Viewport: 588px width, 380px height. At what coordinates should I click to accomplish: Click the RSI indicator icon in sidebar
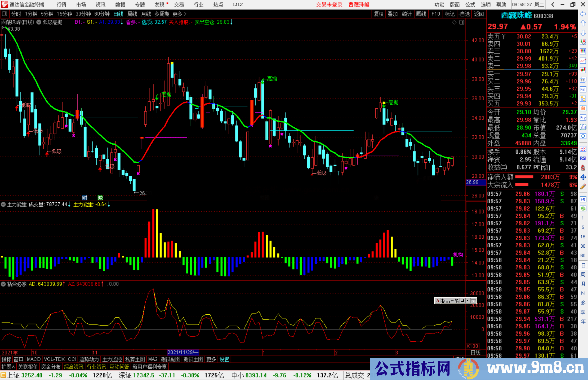(x=583, y=158)
